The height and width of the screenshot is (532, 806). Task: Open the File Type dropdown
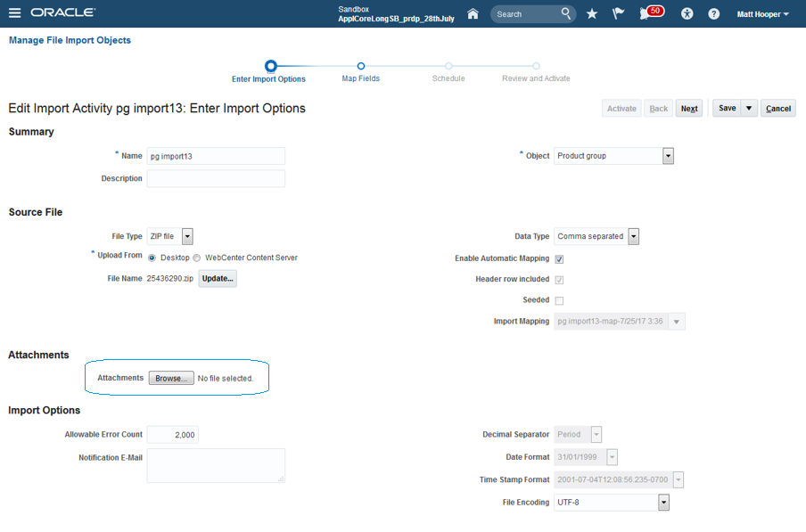tap(187, 237)
